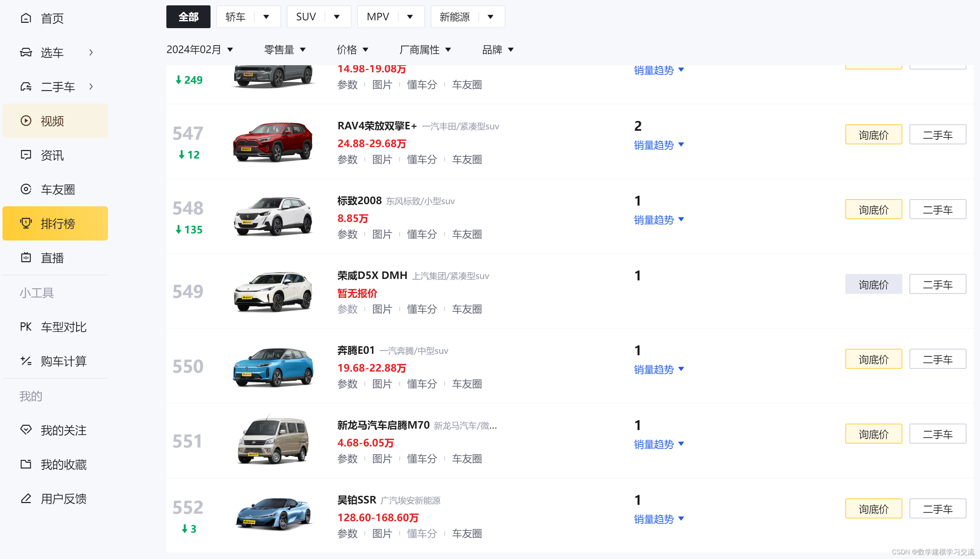980x559 pixels.
Task: Click the 我的收藏 folder icon
Action: coord(26,464)
